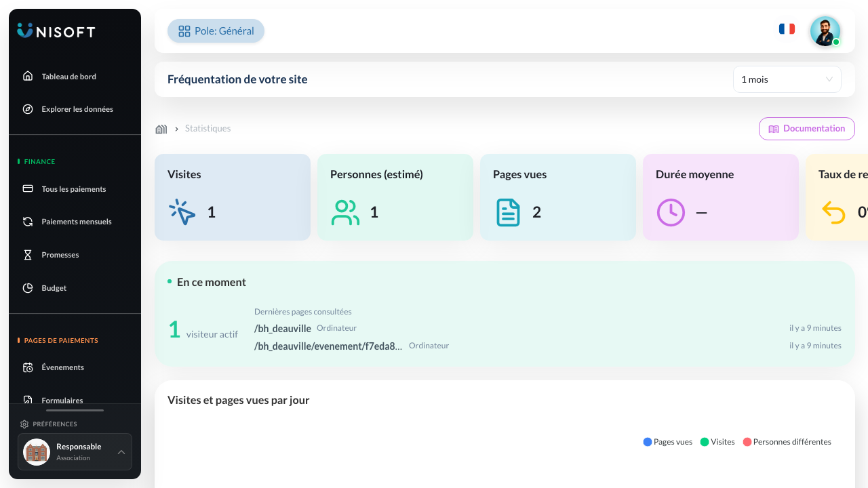Viewport: 868px width, 488px height.
Task: Click the sidebar horizontal scroll handle
Action: coord(75,410)
